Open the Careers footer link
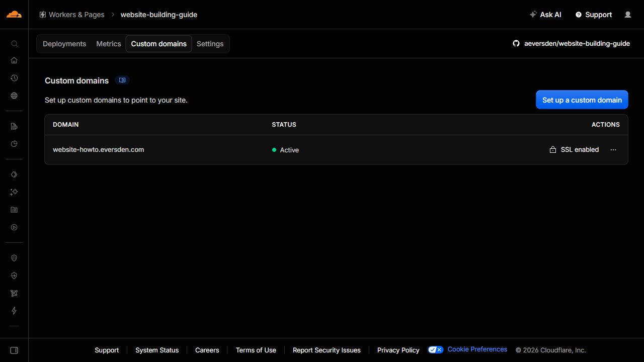This screenshot has height=362, width=644. 207,350
